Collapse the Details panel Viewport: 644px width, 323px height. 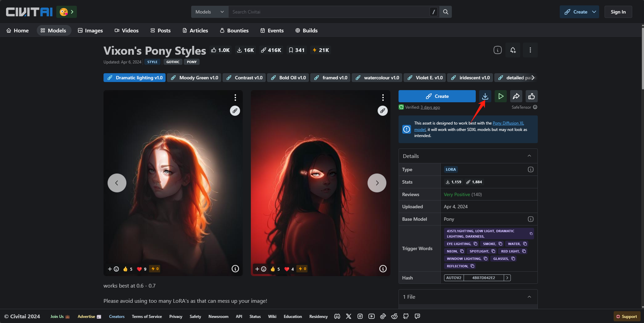click(x=529, y=156)
